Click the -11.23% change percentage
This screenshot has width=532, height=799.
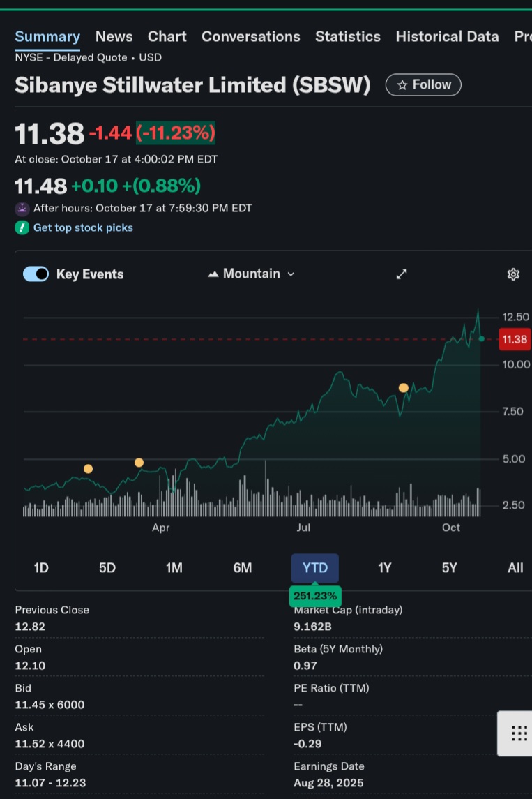(176, 133)
